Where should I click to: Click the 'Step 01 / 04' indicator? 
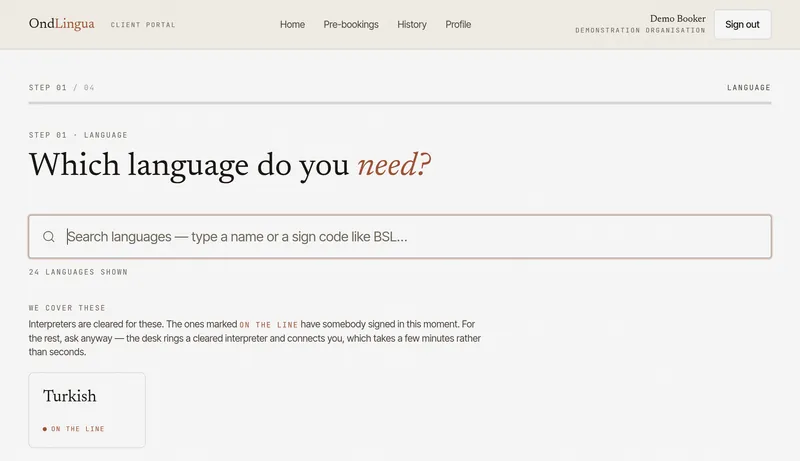[62, 88]
